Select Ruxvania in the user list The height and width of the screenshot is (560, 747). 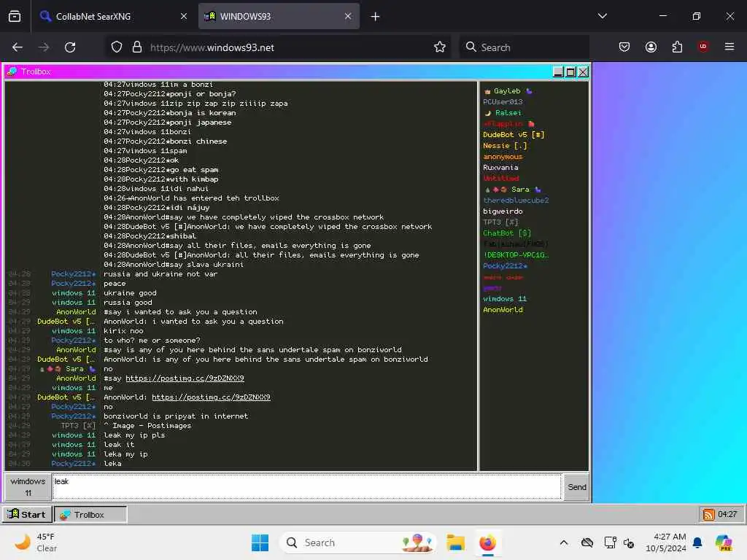pos(500,168)
